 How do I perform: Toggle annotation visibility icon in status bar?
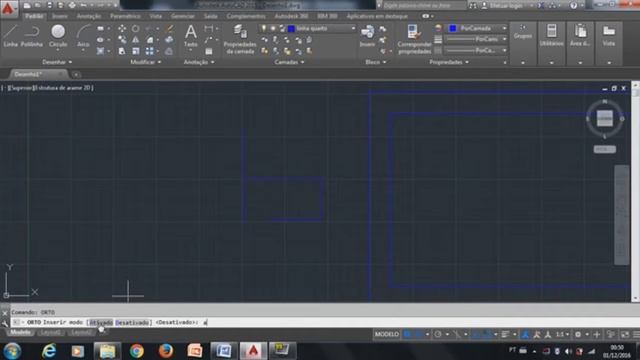pyautogui.click(x=525, y=334)
